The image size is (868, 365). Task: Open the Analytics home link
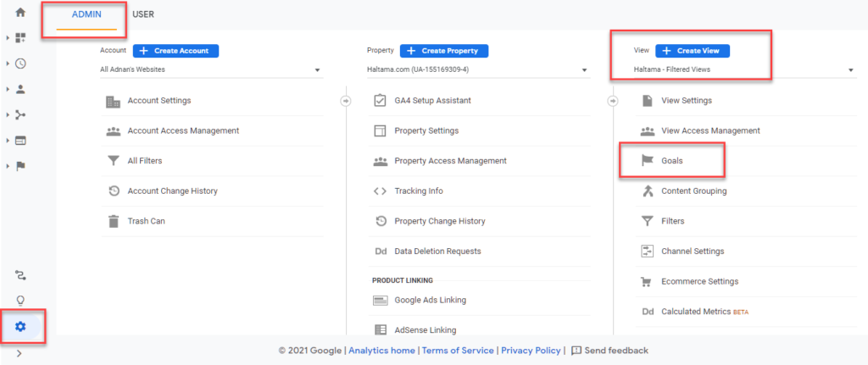pyautogui.click(x=381, y=351)
